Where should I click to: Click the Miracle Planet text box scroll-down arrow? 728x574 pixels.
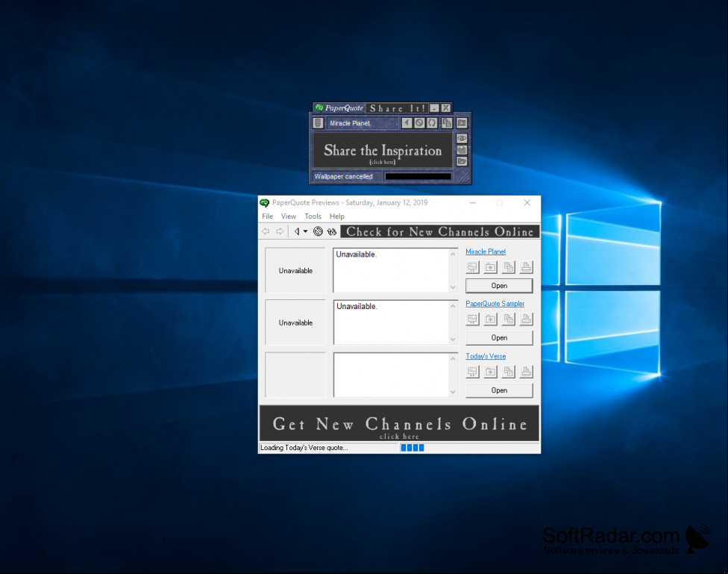[x=453, y=287]
